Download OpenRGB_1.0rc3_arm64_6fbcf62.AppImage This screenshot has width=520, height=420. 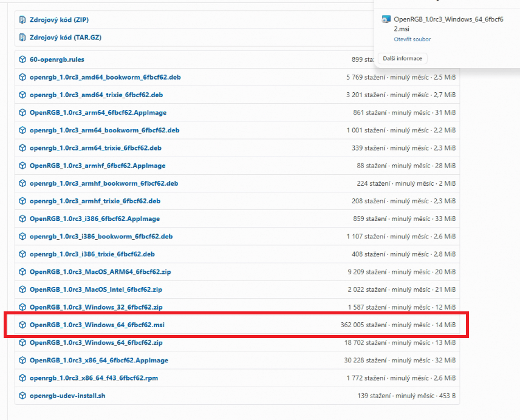(98, 113)
